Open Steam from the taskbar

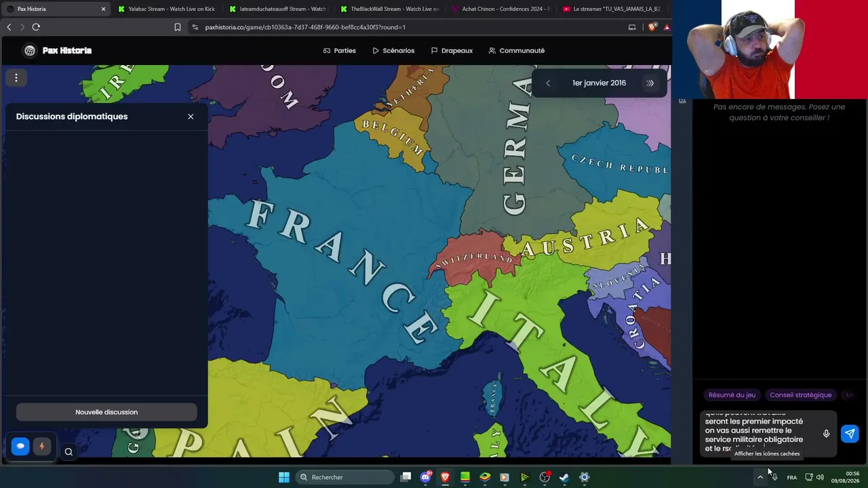point(564,477)
